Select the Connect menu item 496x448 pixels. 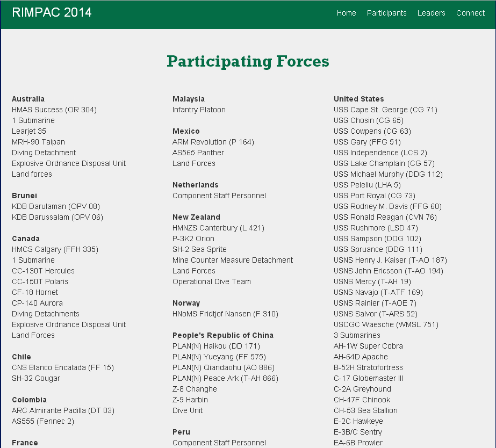point(470,13)
